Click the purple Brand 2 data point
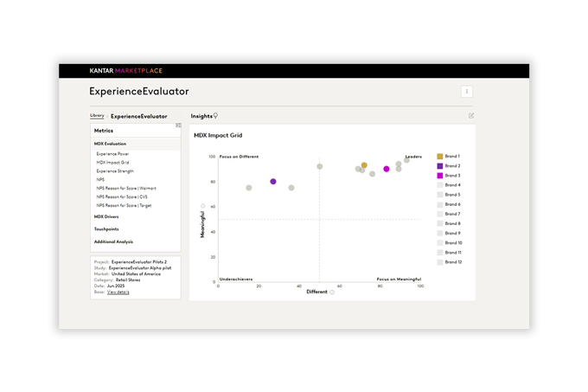The image size is (588, 392). pyautogui.click(x=273, y=182)
